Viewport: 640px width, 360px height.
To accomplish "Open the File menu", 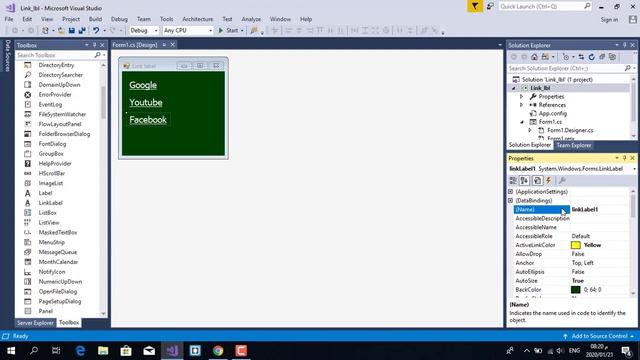I will [9, 19].
